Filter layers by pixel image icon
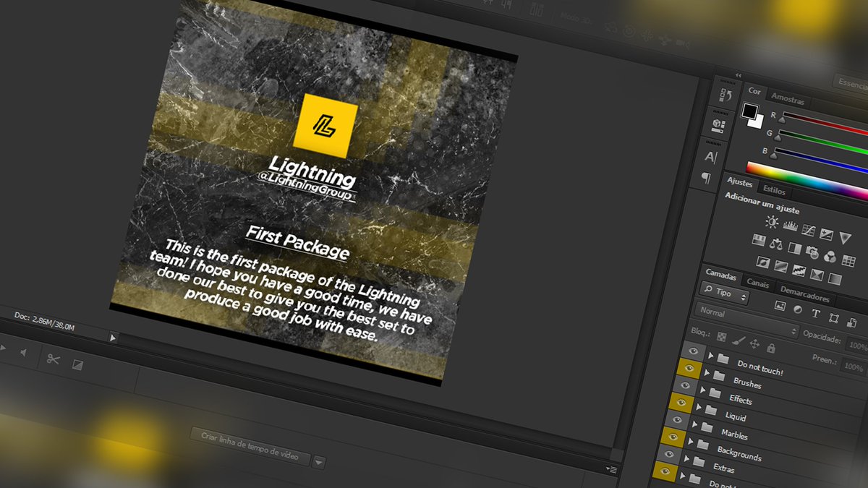Screen dimensions: 868x488 [x=780, y=305]
